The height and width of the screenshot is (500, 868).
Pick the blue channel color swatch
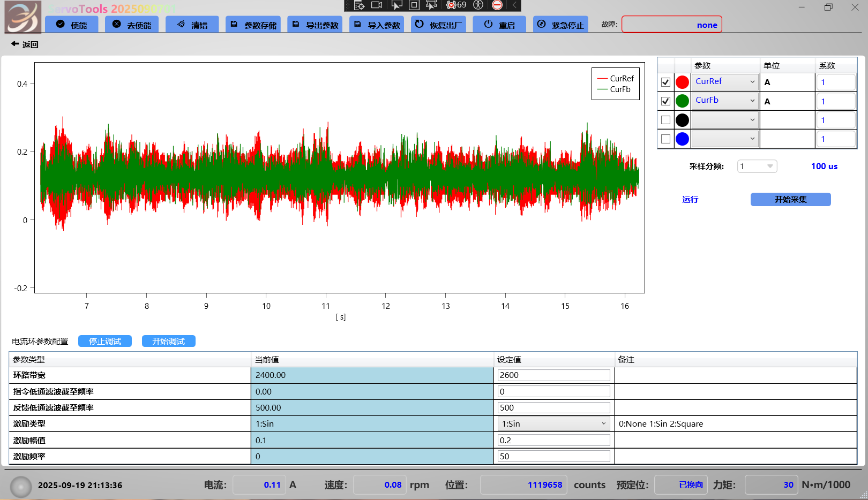point(682,139)
